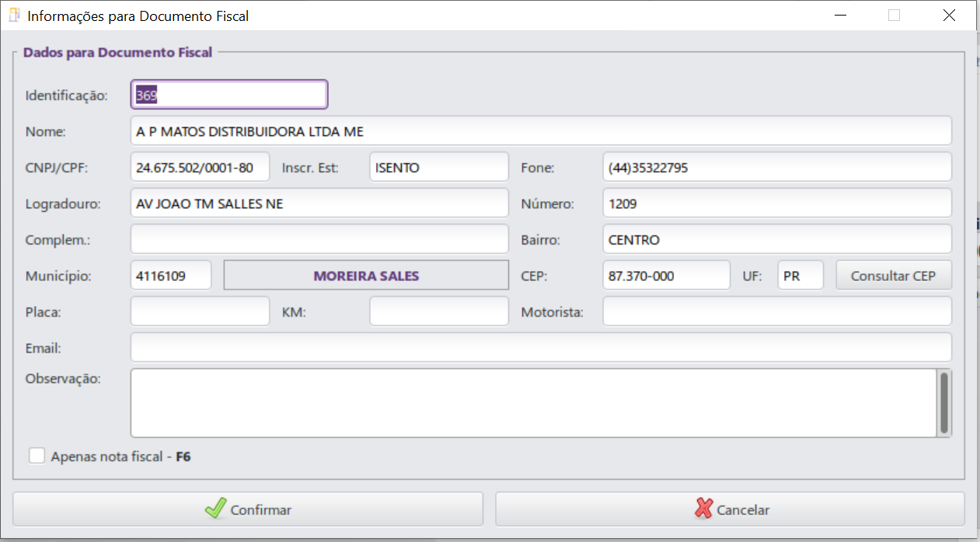The height and width of the screenshot is (542, 980).
Task: Click the Fone field with (44)35322795
Action: point(777,167)
